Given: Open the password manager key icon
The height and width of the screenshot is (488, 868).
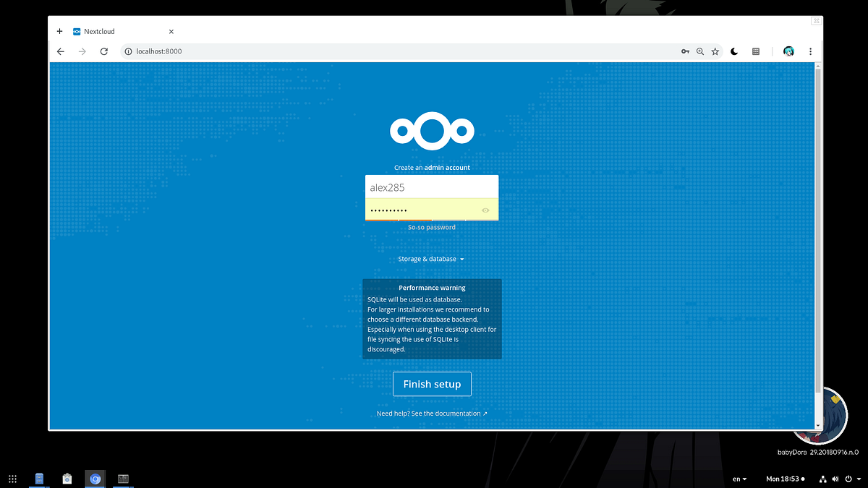Looking at the screenshot, I should tap(685, 51).
